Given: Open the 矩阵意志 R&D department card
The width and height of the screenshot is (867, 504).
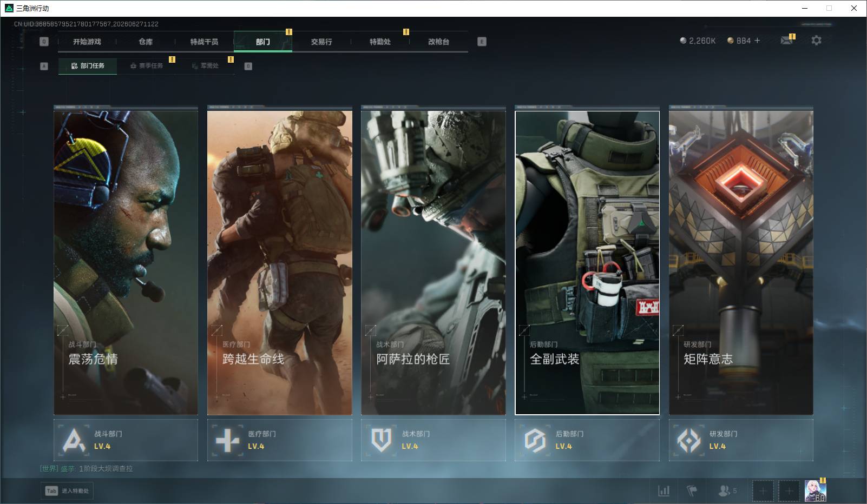Looking at the screenshot, I should [741, 263].
